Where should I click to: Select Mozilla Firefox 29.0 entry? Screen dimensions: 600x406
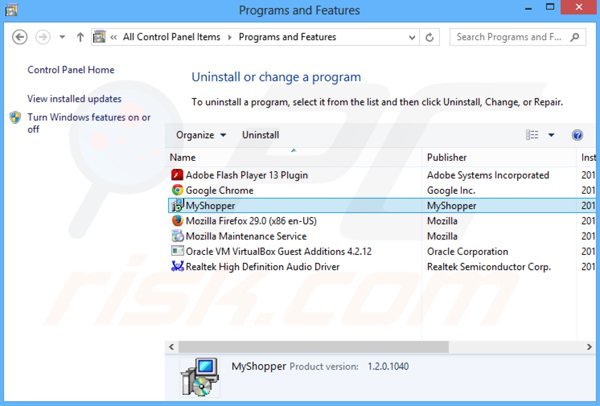[251, 221]
